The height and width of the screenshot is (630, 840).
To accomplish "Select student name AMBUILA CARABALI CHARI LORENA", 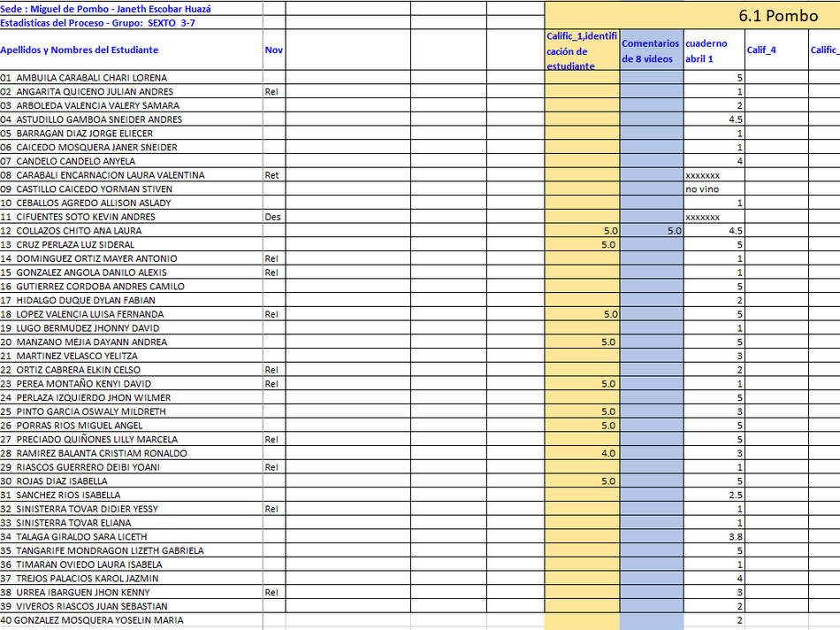I will pyautogui.click(x=97, y=78).
